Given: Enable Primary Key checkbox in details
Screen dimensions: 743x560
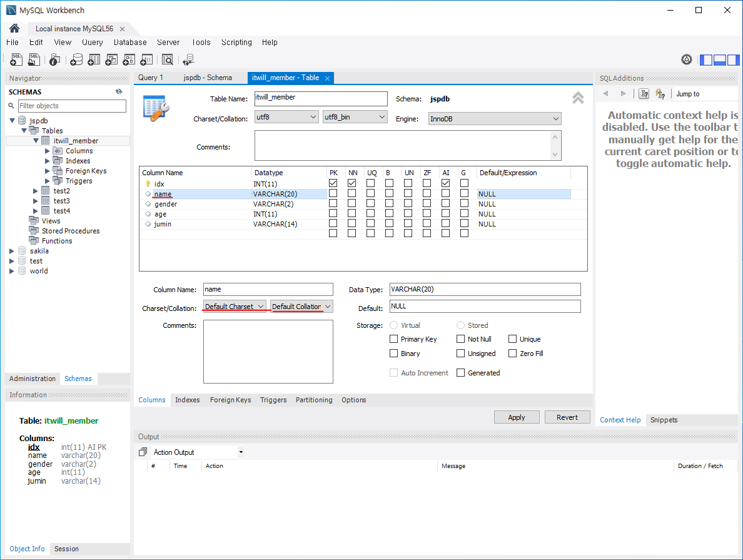Looking at the screenshot, I should click(393, 339).
